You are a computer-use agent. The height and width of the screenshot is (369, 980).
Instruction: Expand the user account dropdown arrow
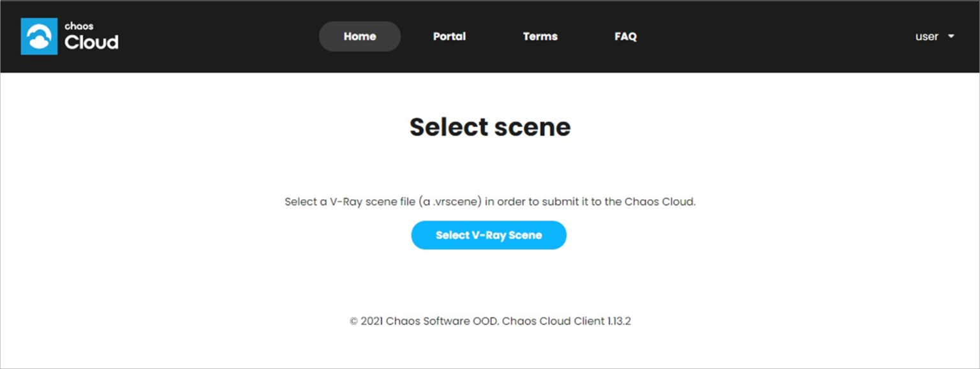point(951,36)
